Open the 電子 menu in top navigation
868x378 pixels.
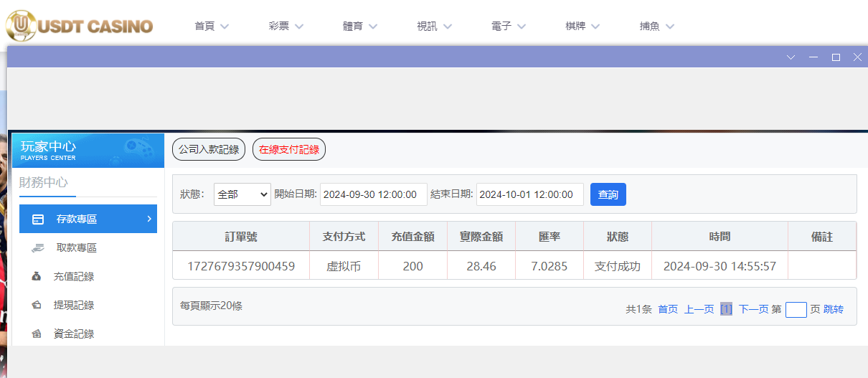click(509, 27)
